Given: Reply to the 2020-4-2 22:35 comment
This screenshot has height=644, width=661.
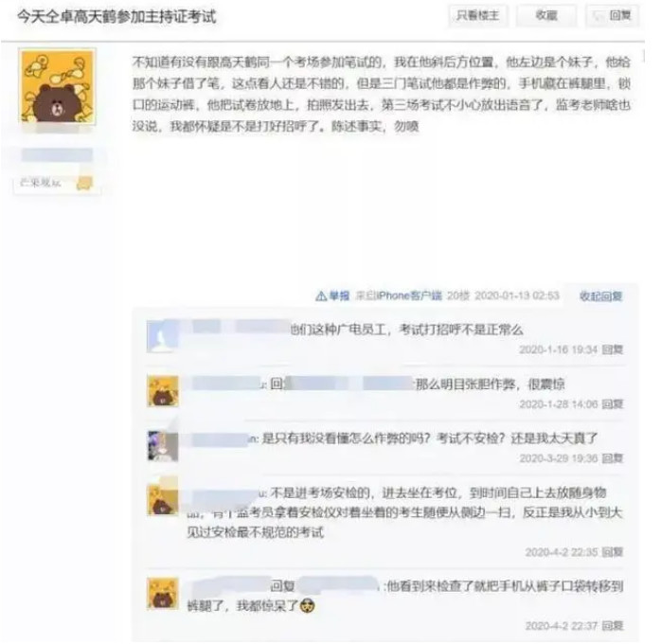Looking at the screenshot, I should (612, 552).
